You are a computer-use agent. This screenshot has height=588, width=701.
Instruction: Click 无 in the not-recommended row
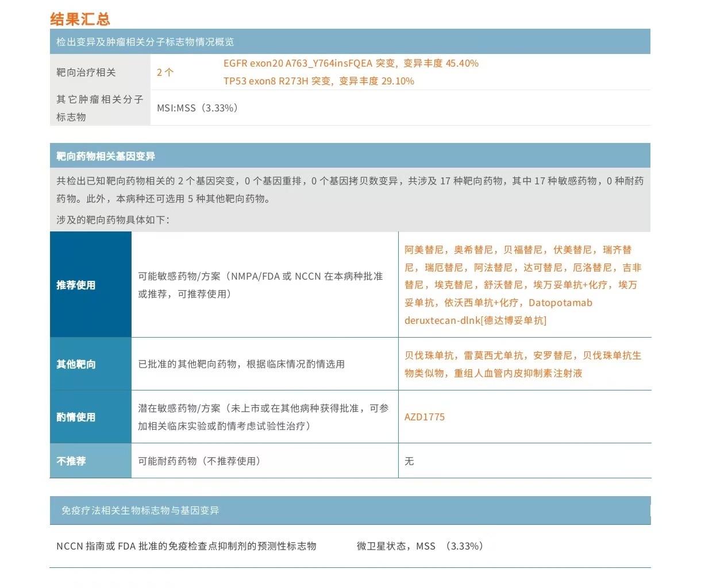pos(409,461)
